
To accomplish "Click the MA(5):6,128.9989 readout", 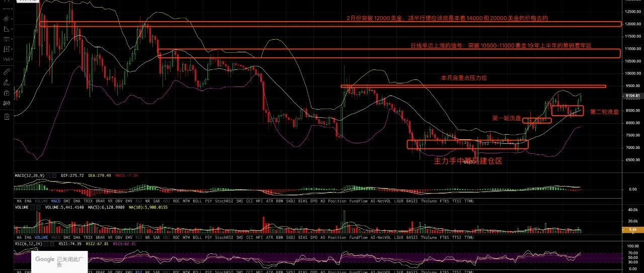I will click(x=106, y=207).
